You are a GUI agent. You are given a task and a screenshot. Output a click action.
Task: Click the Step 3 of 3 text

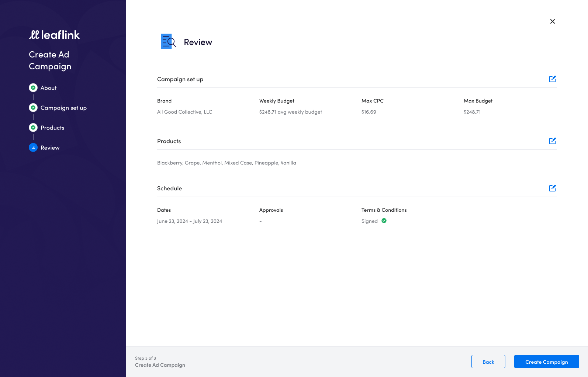point(145,358)
